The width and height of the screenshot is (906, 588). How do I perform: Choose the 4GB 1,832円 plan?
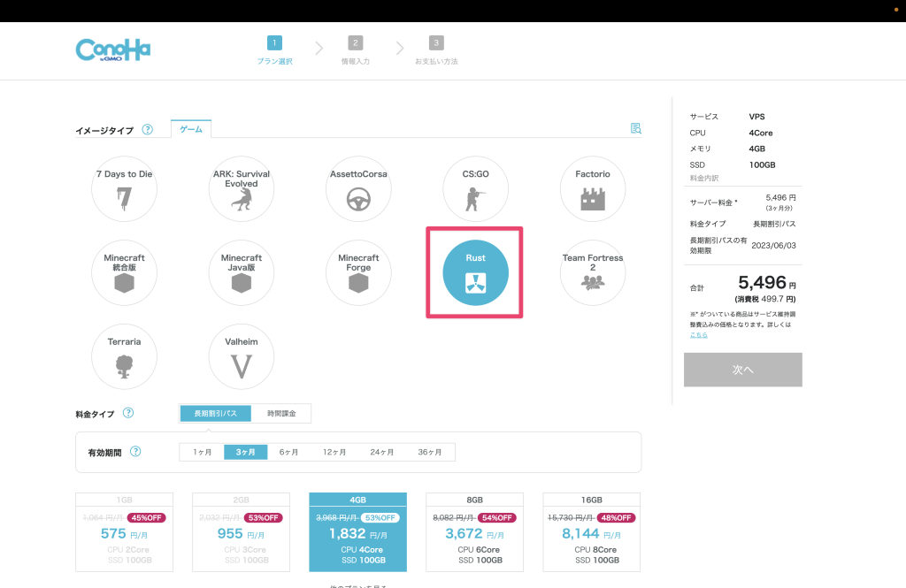(x=357, y=532)
